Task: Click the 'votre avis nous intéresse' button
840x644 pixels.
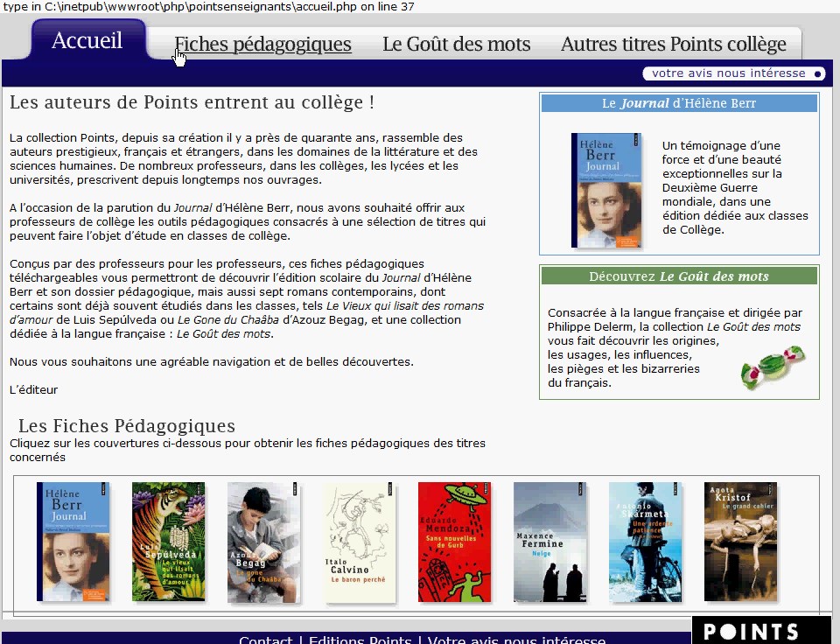Action: click(733, 73)
